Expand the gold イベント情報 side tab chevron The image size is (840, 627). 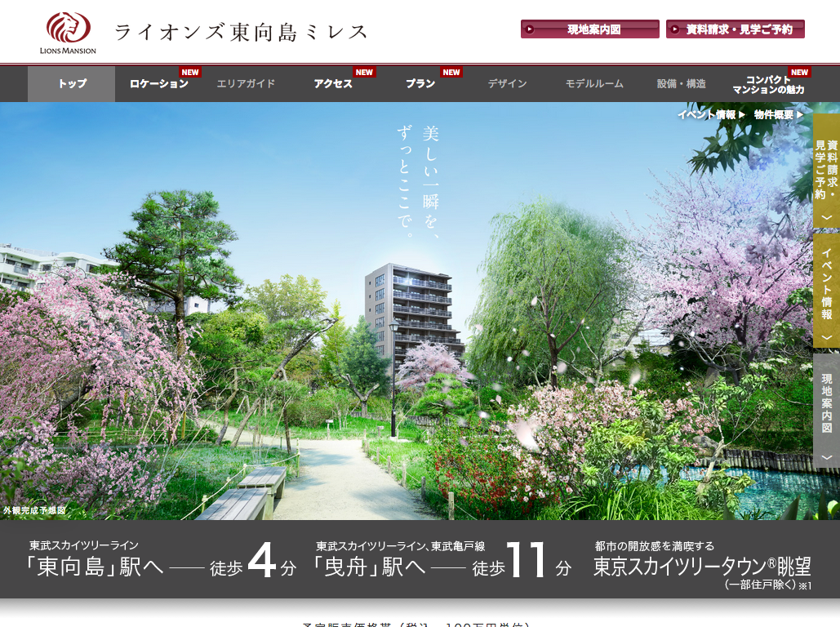(x=826, y=336)
